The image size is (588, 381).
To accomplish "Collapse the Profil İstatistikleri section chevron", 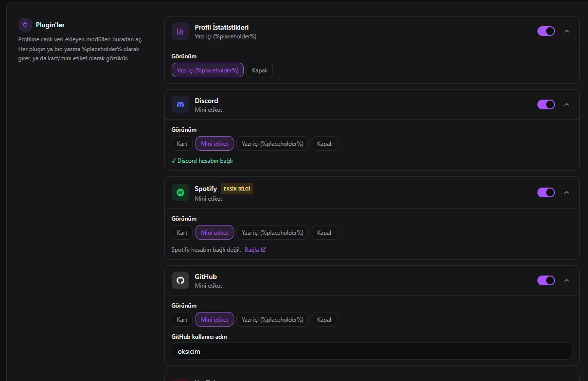I will [x=566, y=31].
